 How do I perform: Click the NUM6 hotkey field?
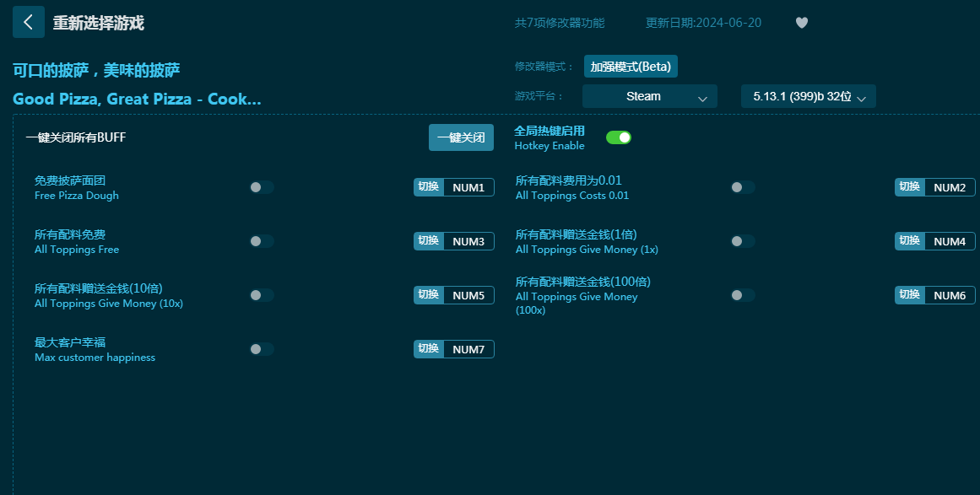pos(950,295)
